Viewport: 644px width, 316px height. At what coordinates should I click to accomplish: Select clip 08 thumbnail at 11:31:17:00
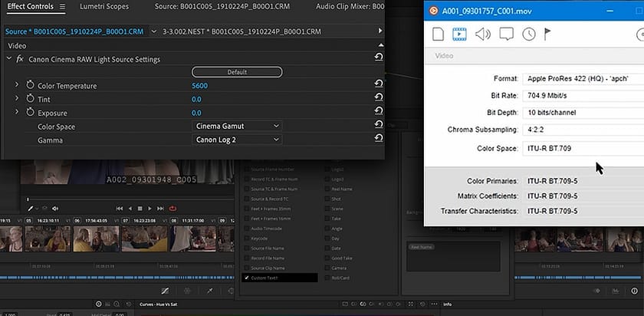pyautogui.click(x=193, y=239)
